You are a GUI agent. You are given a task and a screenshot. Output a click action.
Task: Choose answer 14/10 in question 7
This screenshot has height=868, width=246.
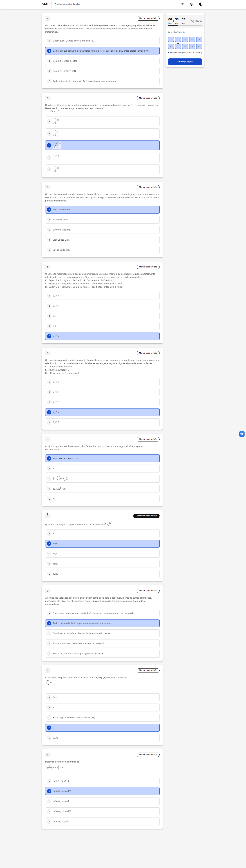click(102, 554)
